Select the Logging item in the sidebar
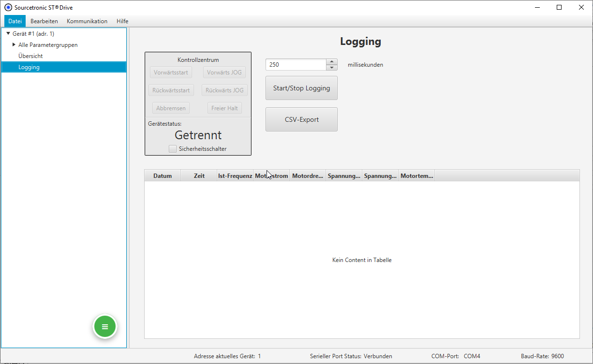Screen dimensions: 593x364 point(29,67)
